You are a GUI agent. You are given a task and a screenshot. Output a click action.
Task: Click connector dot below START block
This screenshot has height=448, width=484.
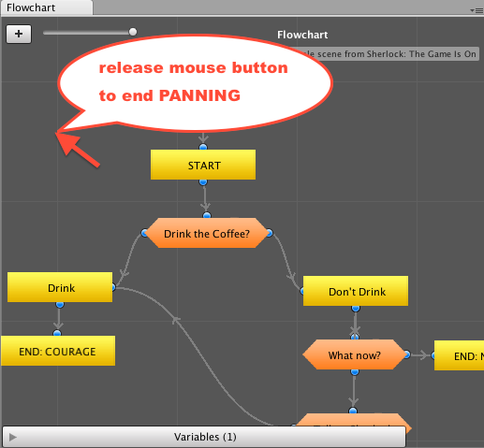click(203, 181)
